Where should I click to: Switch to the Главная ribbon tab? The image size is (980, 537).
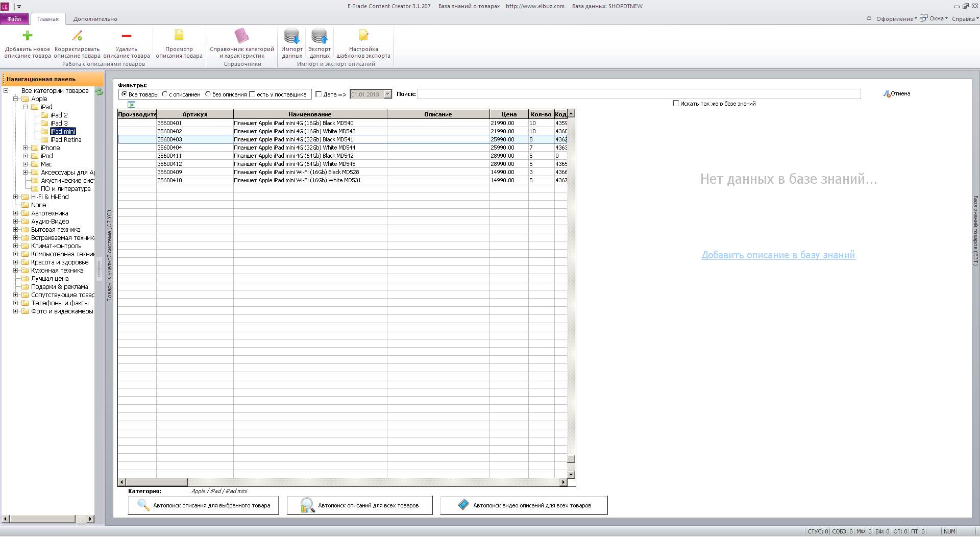pyautogui.click(x=48, y=19)
